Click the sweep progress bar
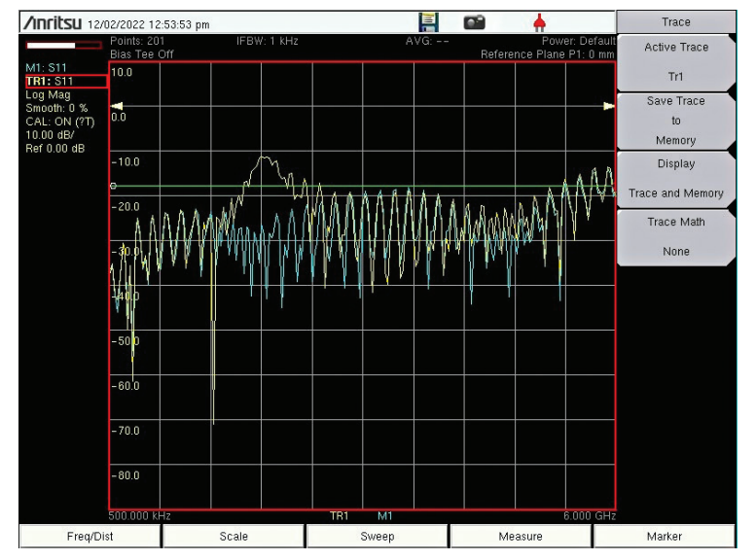756x560 pixels. [x=63, y=45]
